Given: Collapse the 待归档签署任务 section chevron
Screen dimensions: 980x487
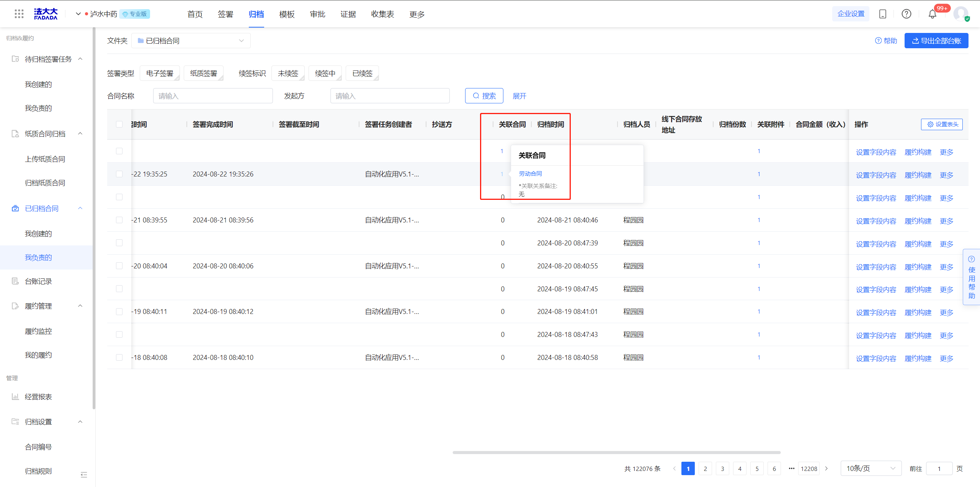Looking at the screenshot, I should pyautogui.click(x=80, y=59).
